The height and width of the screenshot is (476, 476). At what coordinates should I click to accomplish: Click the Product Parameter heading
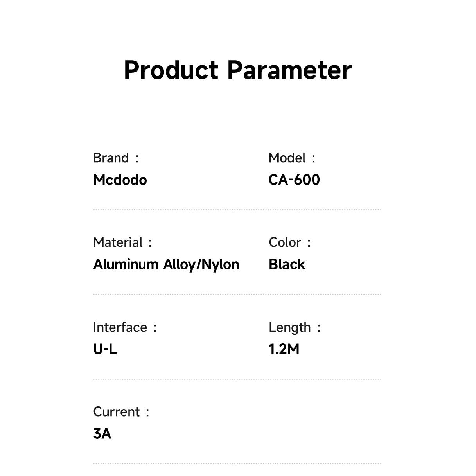[x=238, y=70]
